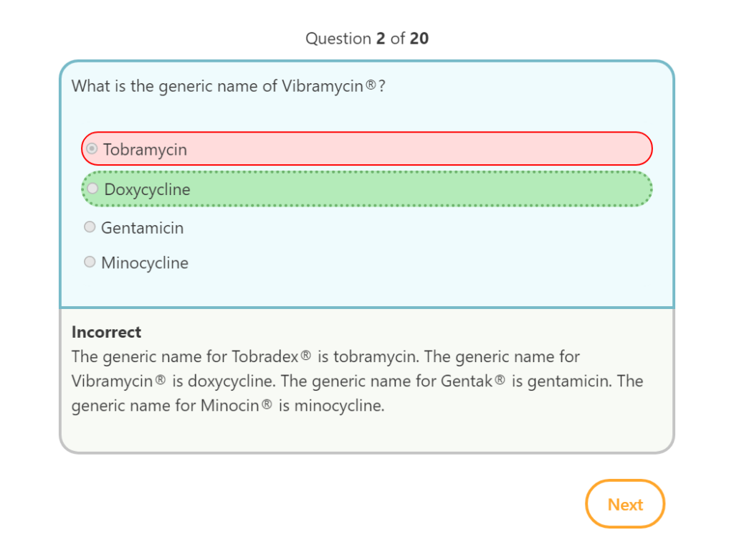Click the question text about Vibramycin
Image resolution: width=734 pixels, height=560 pixels.
click(x=229, y=87)
